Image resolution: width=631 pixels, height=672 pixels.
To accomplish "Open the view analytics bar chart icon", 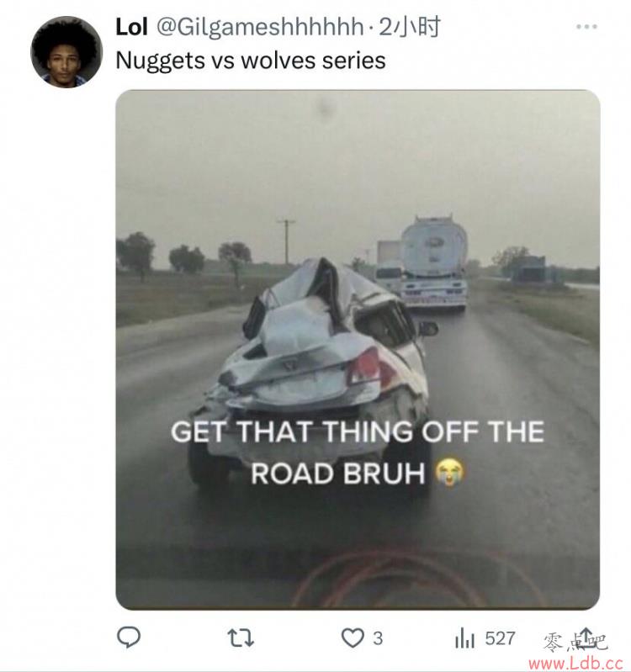I will 464,638.
